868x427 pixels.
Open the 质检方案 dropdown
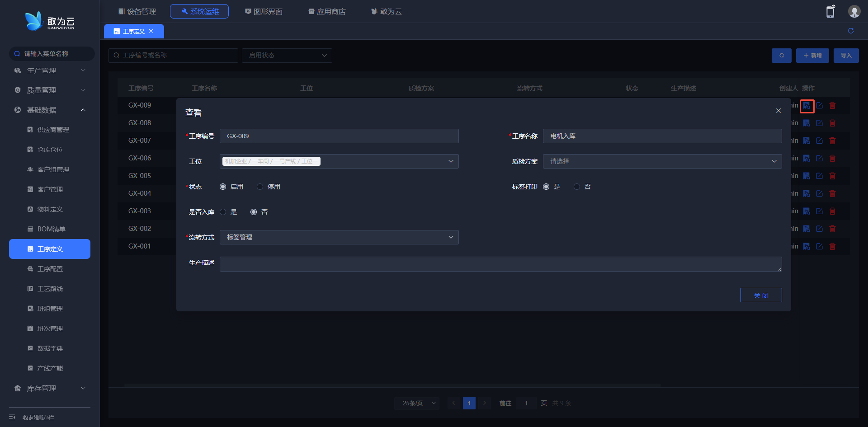point(662,161)
